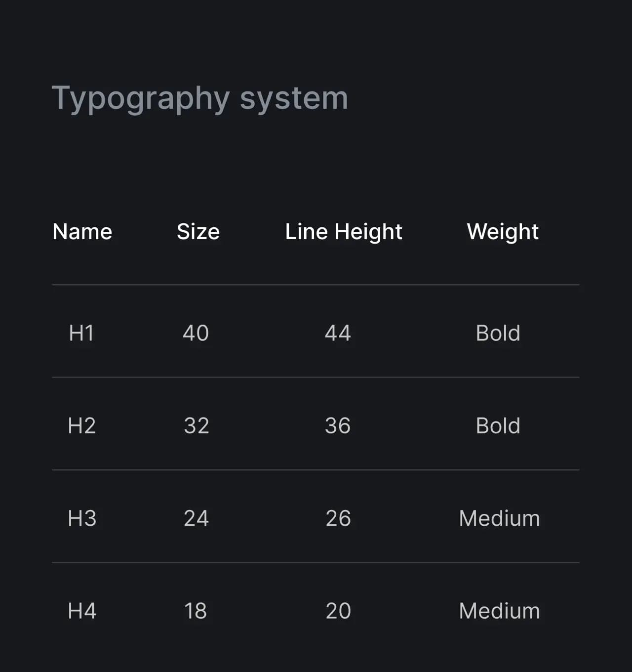This screenshot has height=672, width=632.
Task: Click the Line Height column header
Action: [x=344, y=231]
